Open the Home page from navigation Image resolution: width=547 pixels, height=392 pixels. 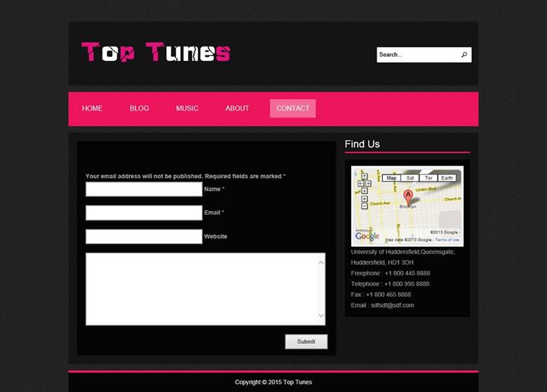coord(92,109)
